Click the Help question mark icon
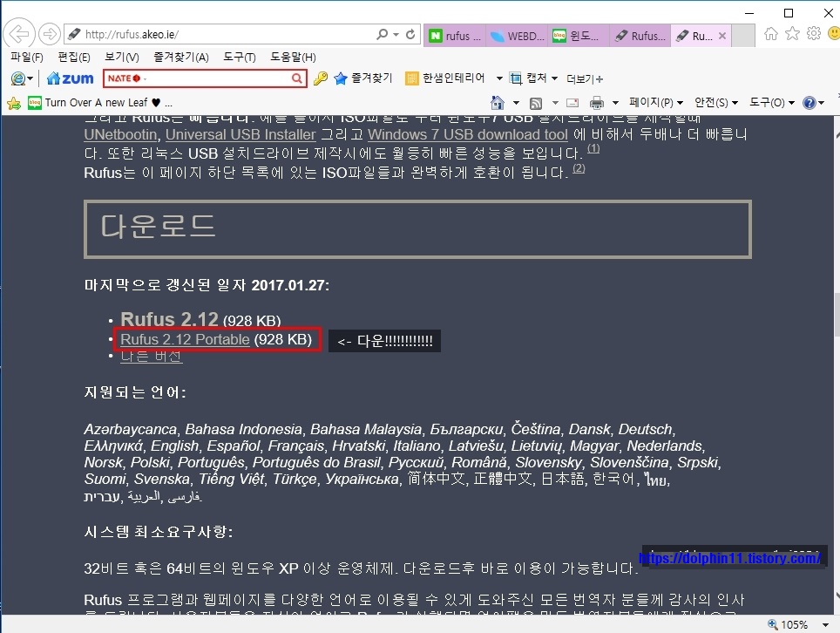The width and height of the screenshot is (840, 633). (809, 103)
